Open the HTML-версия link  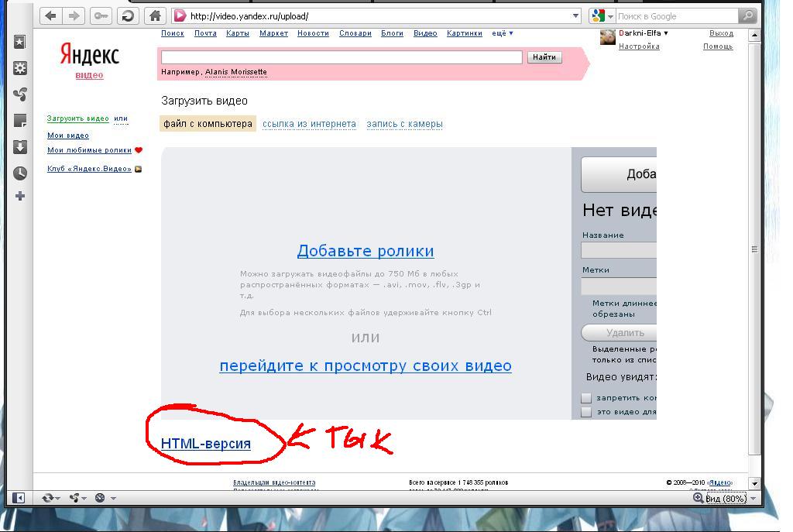point(205,444)
